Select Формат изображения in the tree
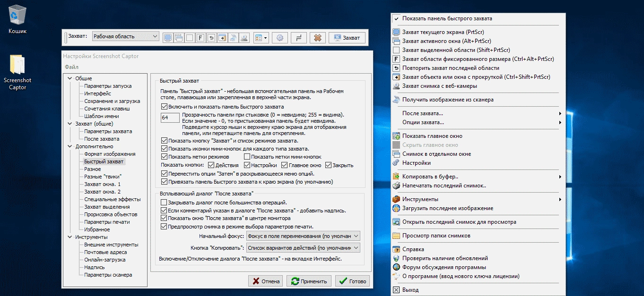Screen dimensions: 644x296 (110, 154)
